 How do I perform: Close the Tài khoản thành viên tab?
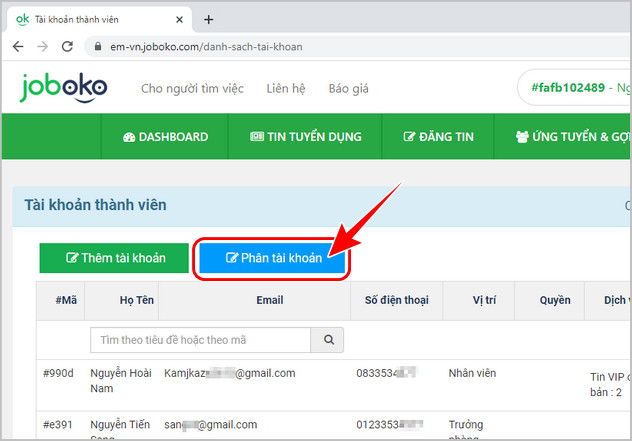(177, 19)
